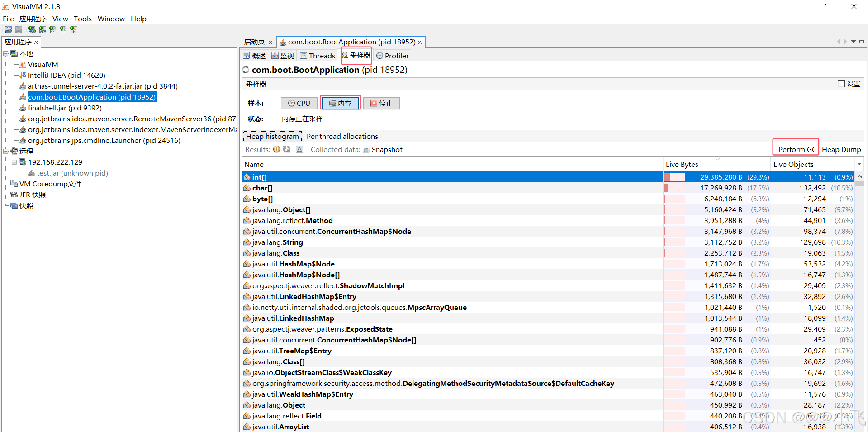This screenshot has height=432, width=868.
Task: Open the 应用程序 menu
Action: coord(33,19)
